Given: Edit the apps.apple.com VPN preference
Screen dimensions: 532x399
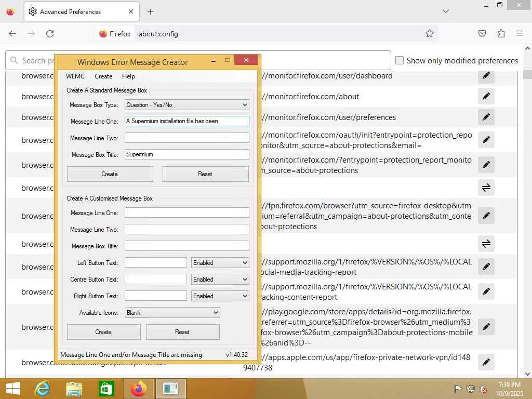Looking at the screenshot, I should click(x=486, y=362).
